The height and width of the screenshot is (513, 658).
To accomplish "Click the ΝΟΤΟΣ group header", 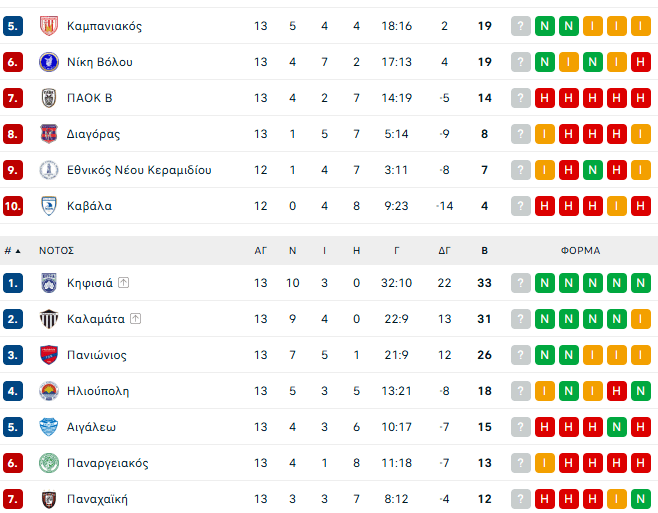I will (56, 250).
